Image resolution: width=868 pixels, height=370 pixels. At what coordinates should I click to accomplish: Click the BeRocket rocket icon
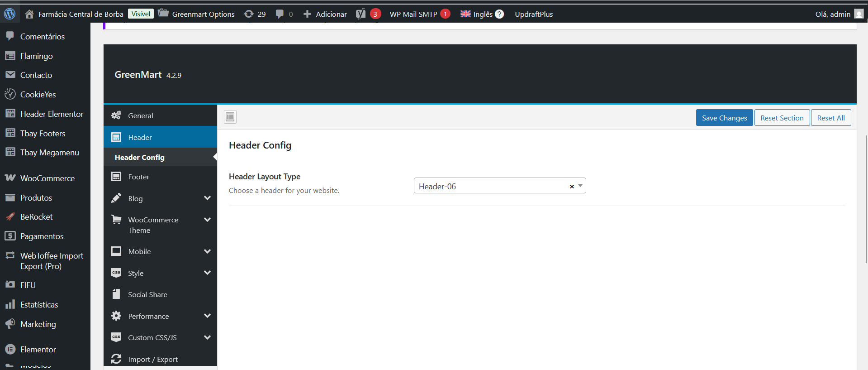[10, 216]
